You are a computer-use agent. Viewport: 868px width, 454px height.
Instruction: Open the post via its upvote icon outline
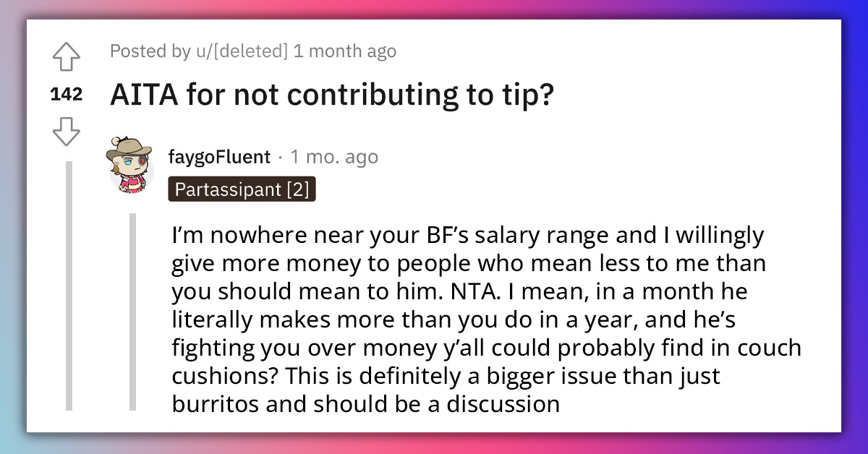(67, 56)
